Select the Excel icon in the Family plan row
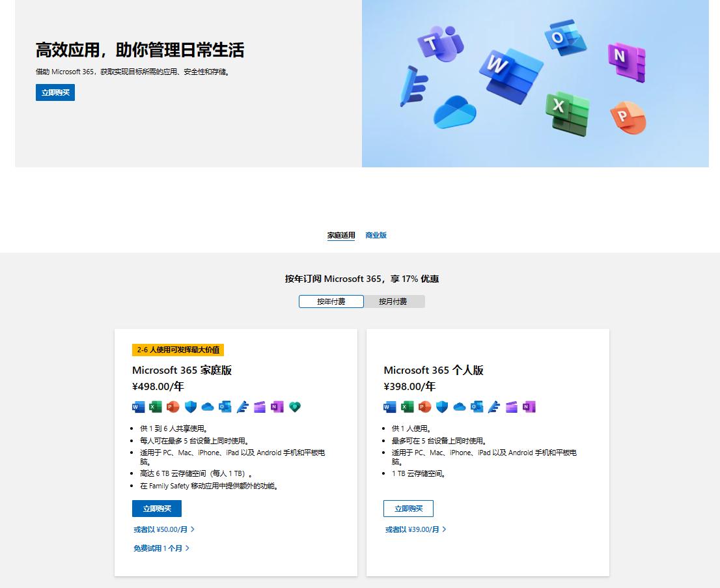720x588 pixels. pos(156,406)
